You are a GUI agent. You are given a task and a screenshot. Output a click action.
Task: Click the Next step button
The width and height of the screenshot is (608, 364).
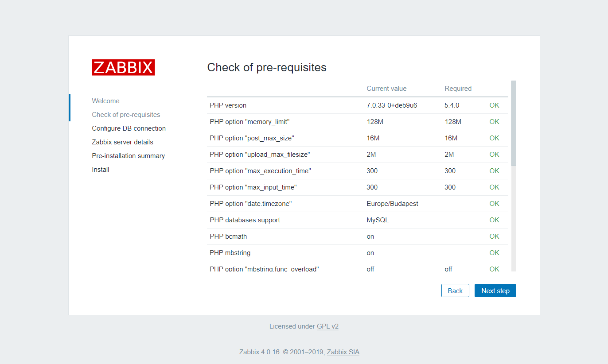tap(495, 290)
